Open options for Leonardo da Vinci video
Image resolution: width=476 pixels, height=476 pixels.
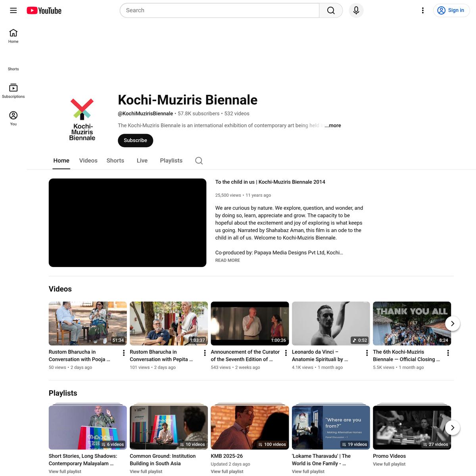(367, 353)
